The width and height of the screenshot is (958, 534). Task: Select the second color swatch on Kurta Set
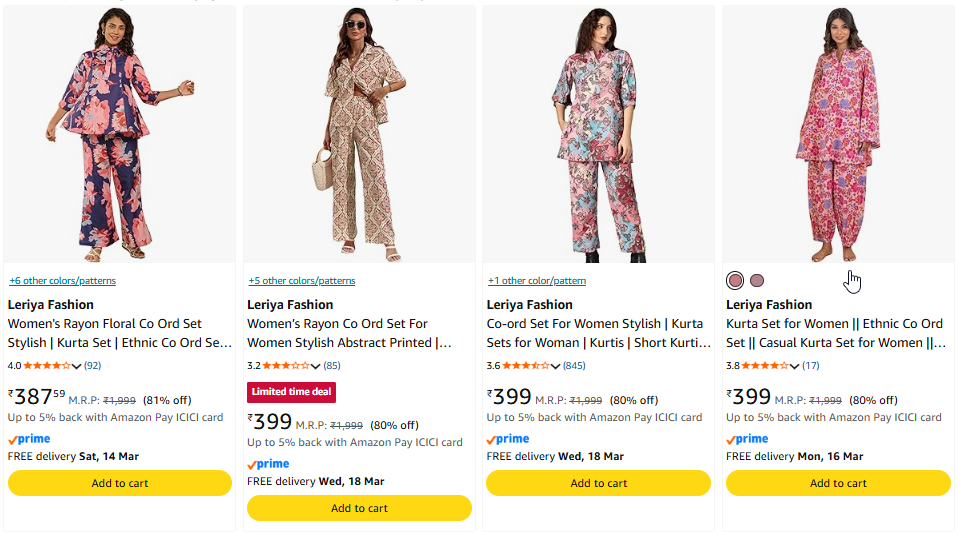point(757,281)
